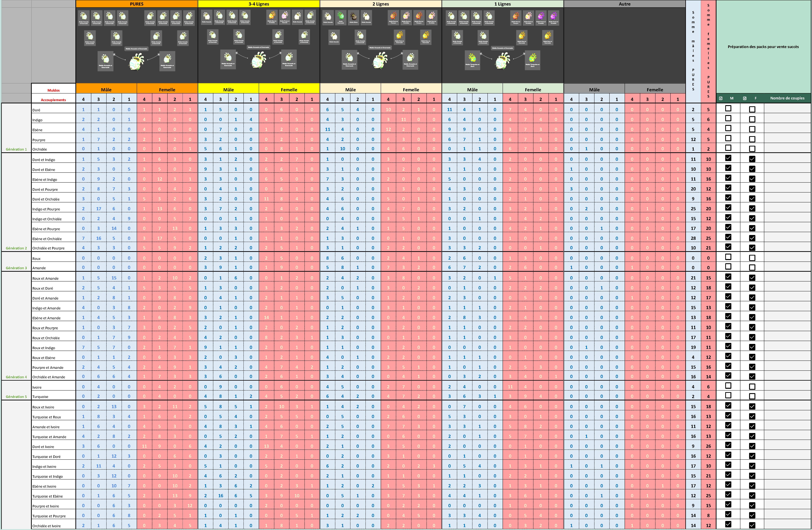Select the red Muldos label
812x530 pixels.
(54, 90)
